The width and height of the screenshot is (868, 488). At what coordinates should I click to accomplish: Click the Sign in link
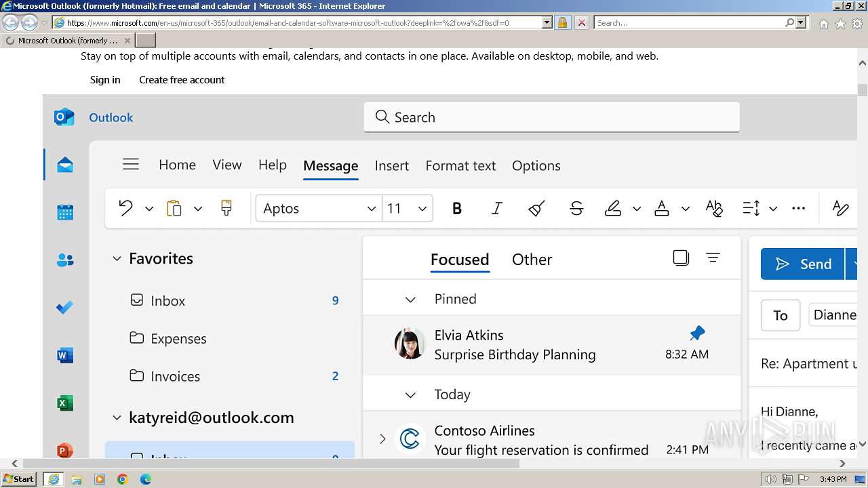[105, 79]
